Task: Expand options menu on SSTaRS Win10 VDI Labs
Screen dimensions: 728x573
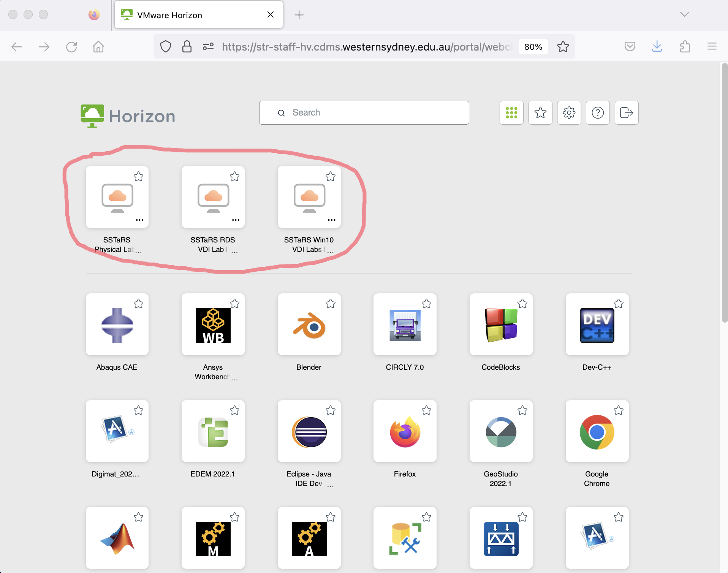Action: click(x=332, y=220)
